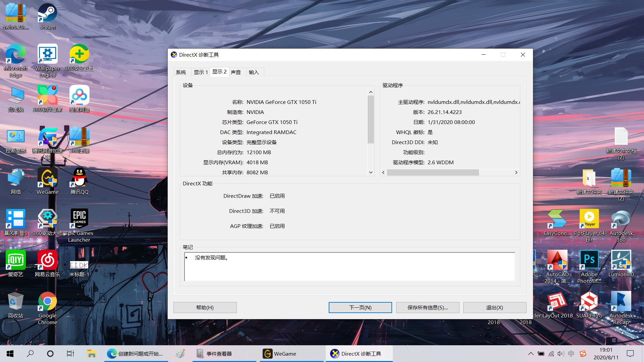Open the 网络 desktop icon
The width and height of the screenshot is (644, 362).
coord(16,181)
